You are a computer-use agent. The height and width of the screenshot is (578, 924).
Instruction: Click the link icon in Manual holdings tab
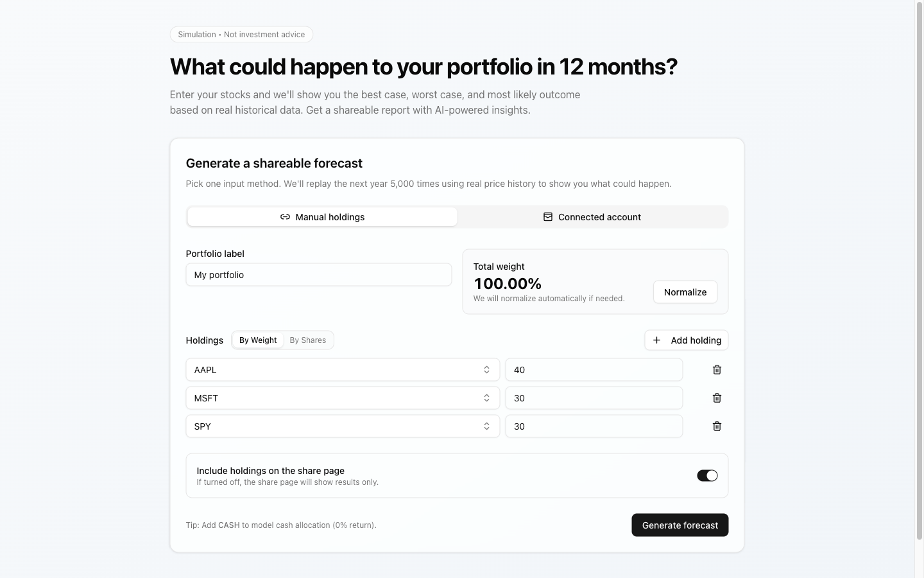285,217
